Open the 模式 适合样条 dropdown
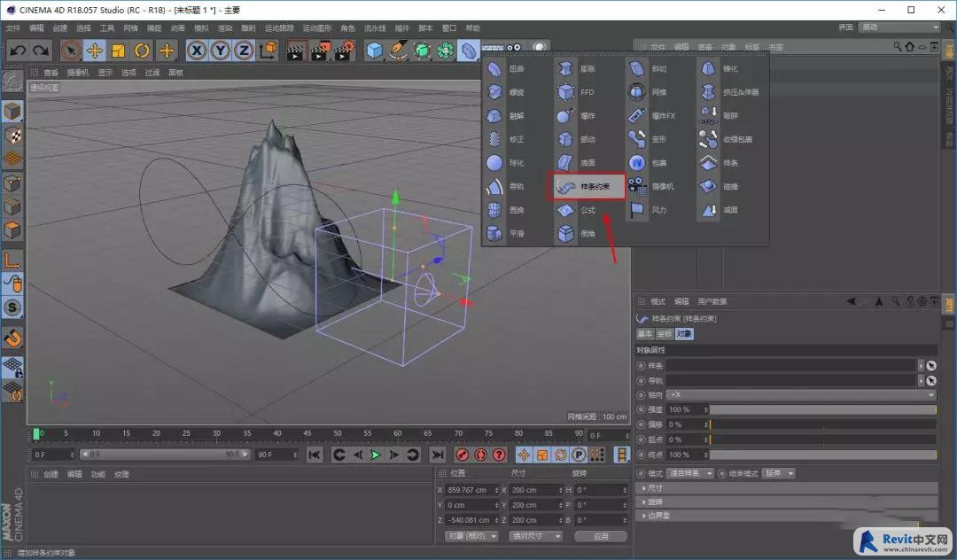Screen dimensions: 957x560 coord(690,473)
